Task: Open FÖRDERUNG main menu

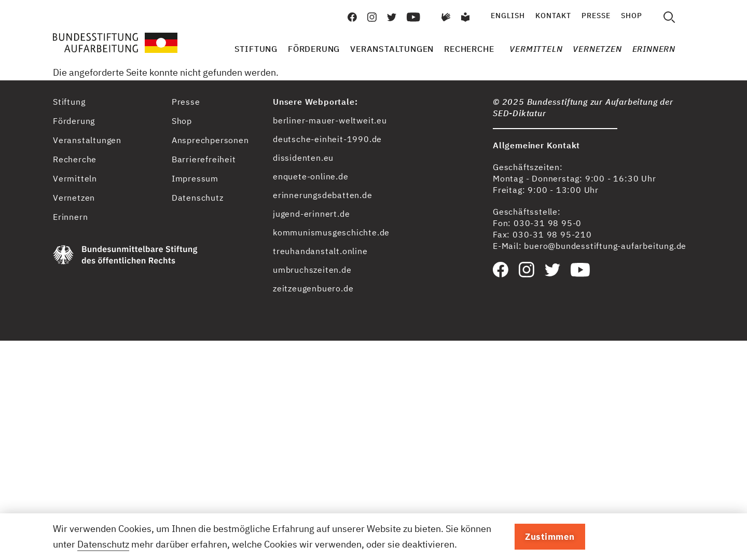Action: click(x=313, y=49)
